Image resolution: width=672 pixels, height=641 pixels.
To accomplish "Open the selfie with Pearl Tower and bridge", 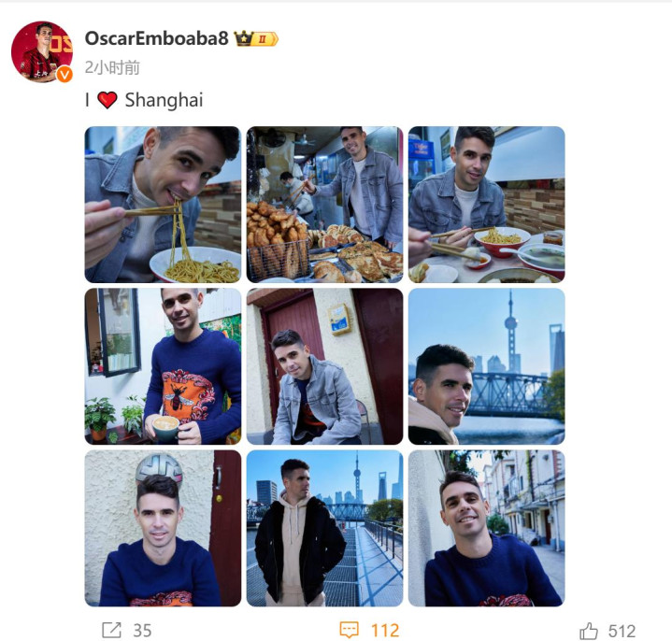I will [486, 366].
